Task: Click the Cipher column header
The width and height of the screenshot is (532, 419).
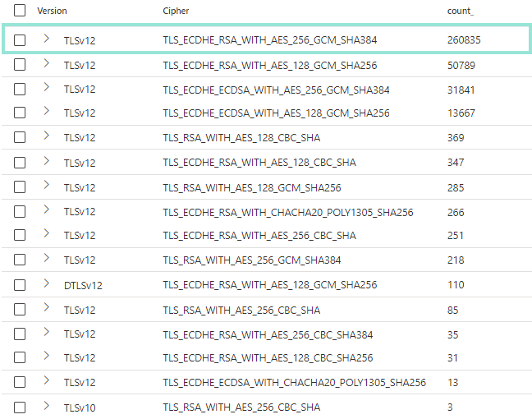Action: tap(177, 11)
